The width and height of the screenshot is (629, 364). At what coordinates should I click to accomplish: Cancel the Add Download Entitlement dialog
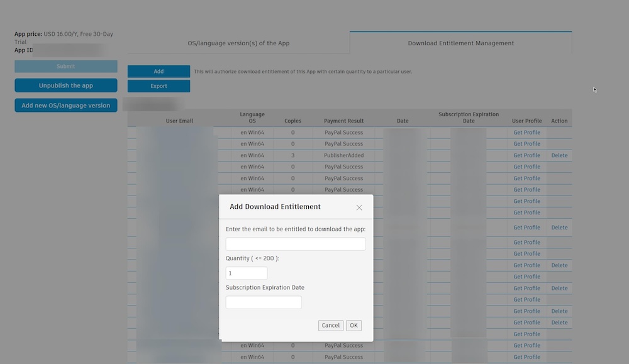(330, 325)
